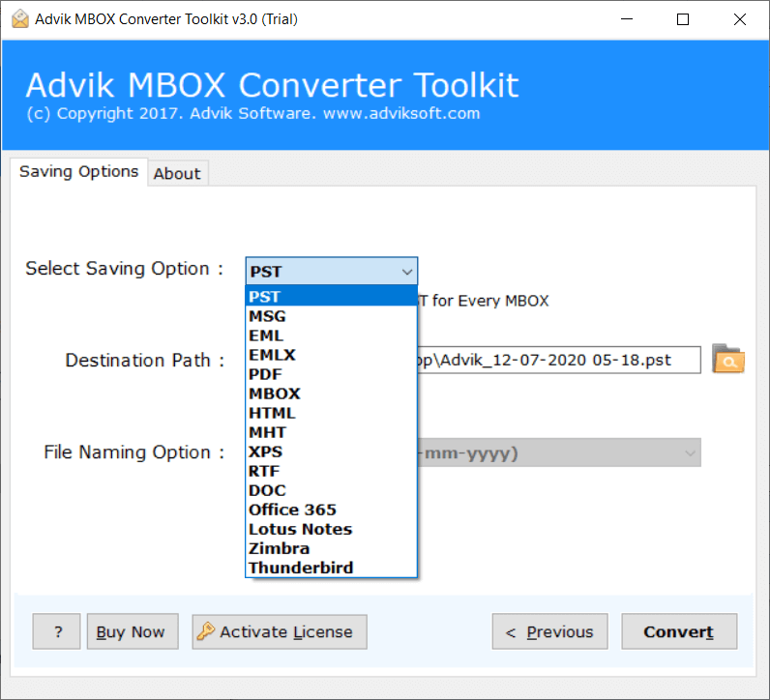Click the Advik envelope icon in title bar
The image size is (770, 700).
[x=20, y=19]
